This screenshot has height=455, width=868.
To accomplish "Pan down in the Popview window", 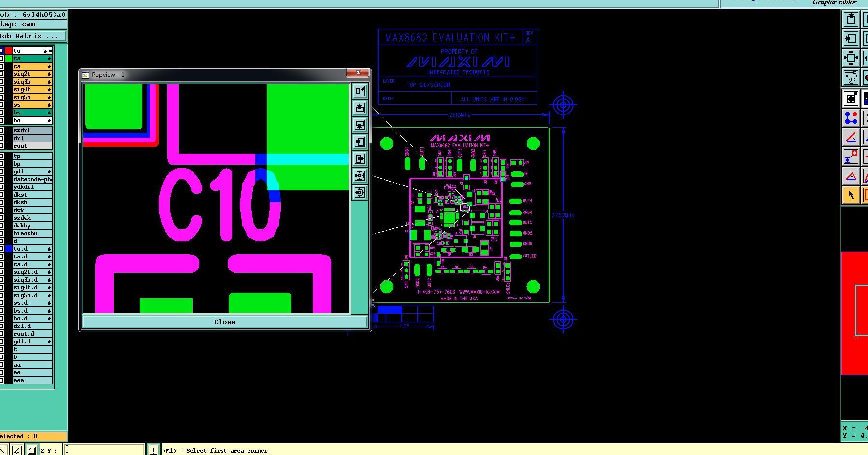I will coord(359,125).
